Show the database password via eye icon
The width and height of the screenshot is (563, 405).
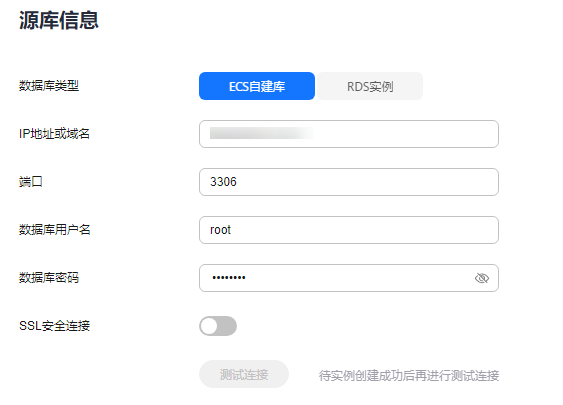pyautogui.click(x=482, y=278)
